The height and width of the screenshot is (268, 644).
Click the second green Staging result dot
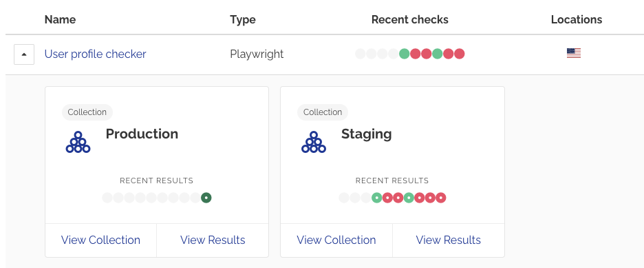pyautogui.click(x=409, y=198)
